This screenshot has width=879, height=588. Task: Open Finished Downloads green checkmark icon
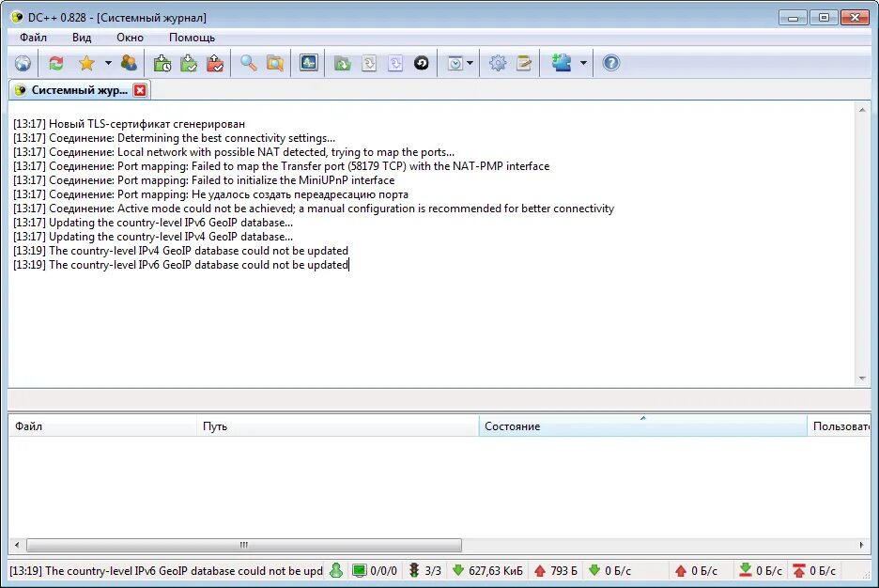[189, 63]
